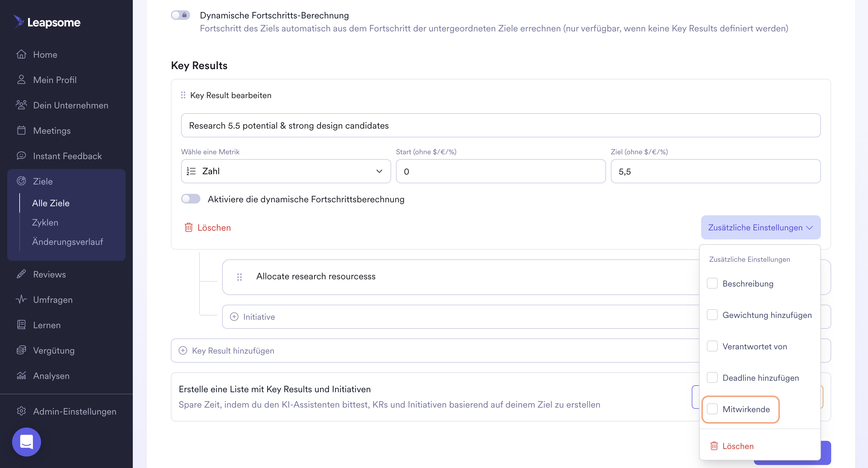Click drag handle of Allocate research resourcesss
The image size is (868, 468).
pyautogui.click(x=239, y=277)
